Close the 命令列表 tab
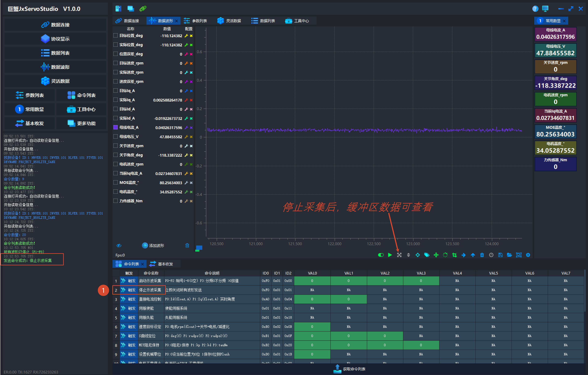588x375 pixels. (x=143, y=264)
